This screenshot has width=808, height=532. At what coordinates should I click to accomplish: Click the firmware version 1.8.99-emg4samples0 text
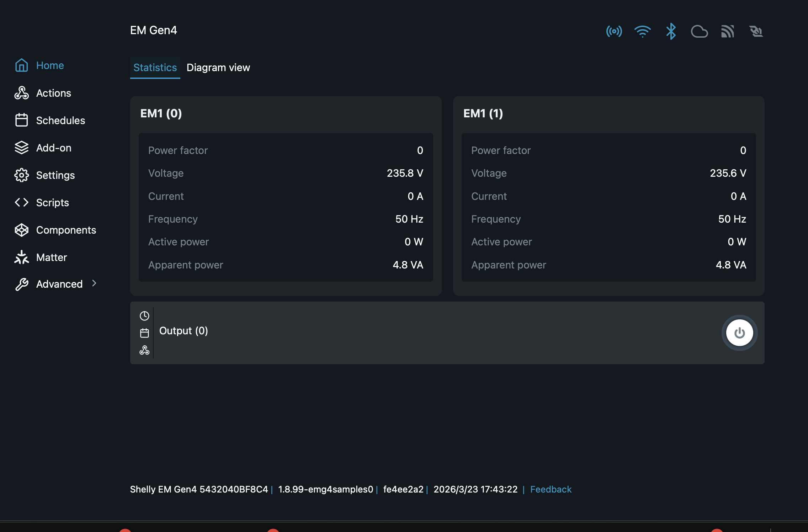[x=326, y=489]
